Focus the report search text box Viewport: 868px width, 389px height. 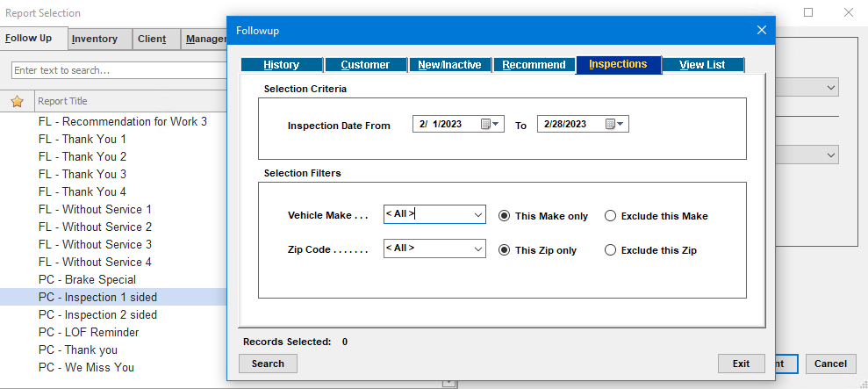click(x=119, y=70)
